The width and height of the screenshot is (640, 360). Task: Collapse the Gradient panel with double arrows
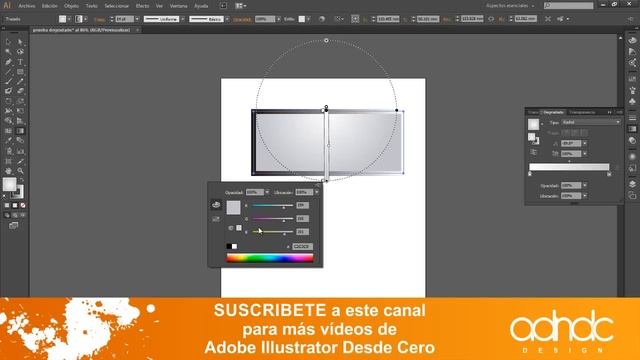pos(610,112)
